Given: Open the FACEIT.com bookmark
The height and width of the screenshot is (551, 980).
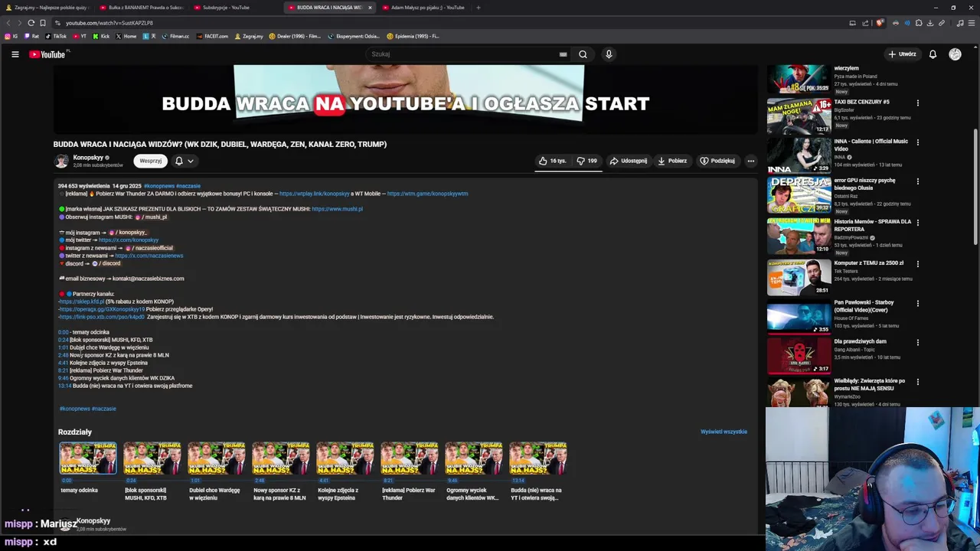Looking at the screenshot, I should click(x=212, y=36).
